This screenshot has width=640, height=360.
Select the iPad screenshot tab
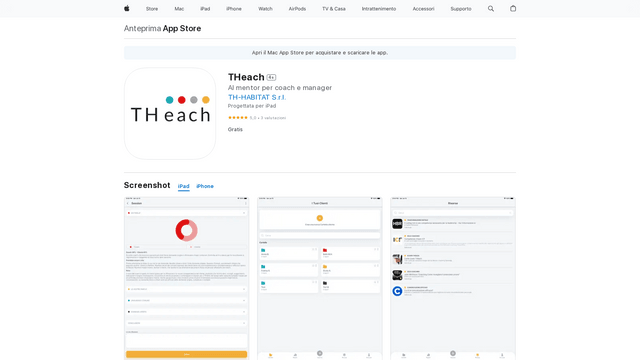point(184,186)
